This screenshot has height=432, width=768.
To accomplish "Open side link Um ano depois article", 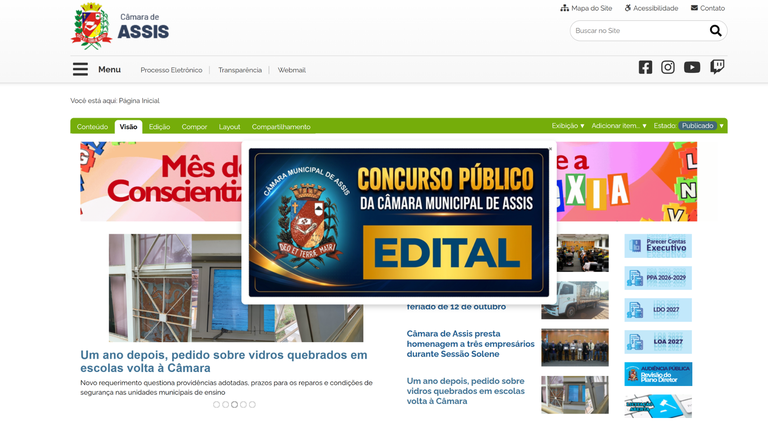I will [465, 391].
